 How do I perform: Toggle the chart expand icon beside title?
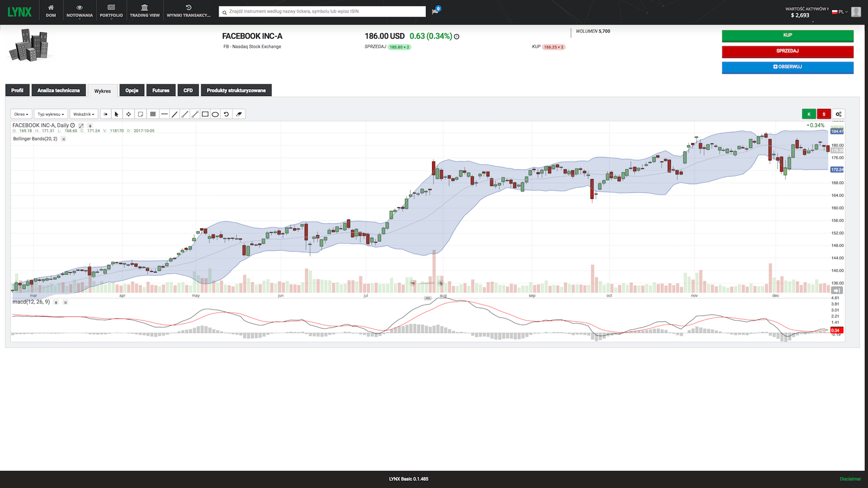pos(81,126)
